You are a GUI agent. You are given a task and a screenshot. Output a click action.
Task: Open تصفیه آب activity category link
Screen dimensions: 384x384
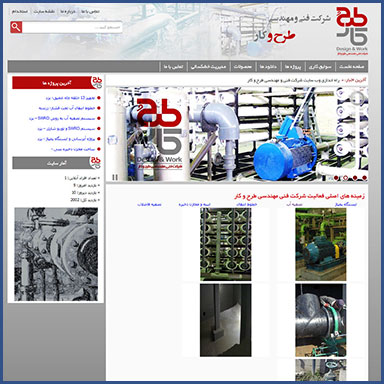point(295,204)
